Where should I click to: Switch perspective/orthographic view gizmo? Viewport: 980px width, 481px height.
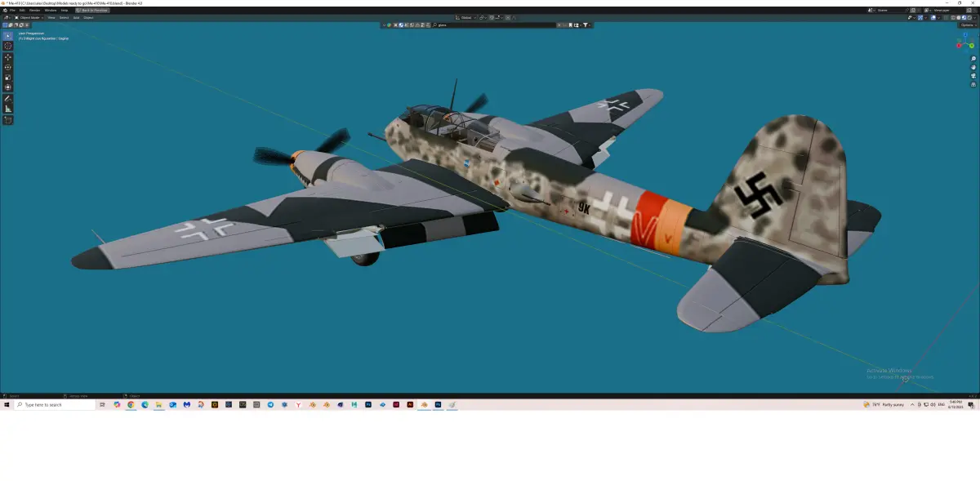tap(973, 83)
